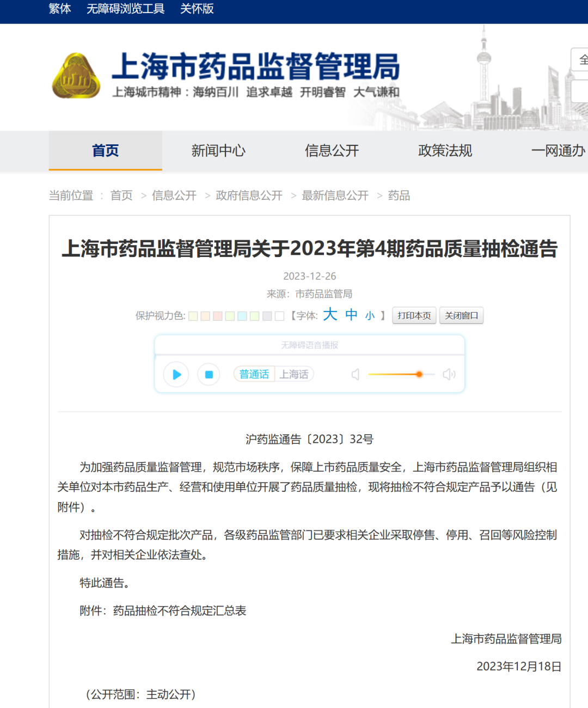Click the 当前位置 breadcrumb label

coord(71,196)
